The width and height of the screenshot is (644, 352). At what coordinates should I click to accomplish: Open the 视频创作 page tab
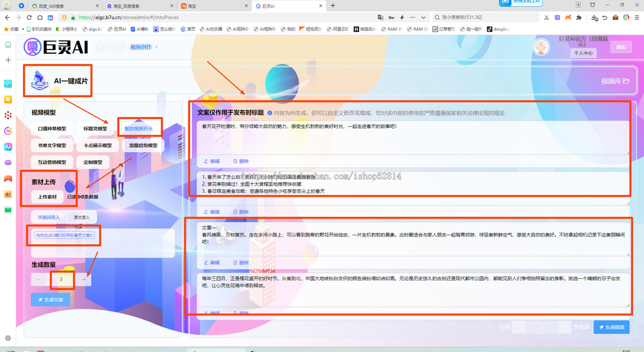pos(141,47)
